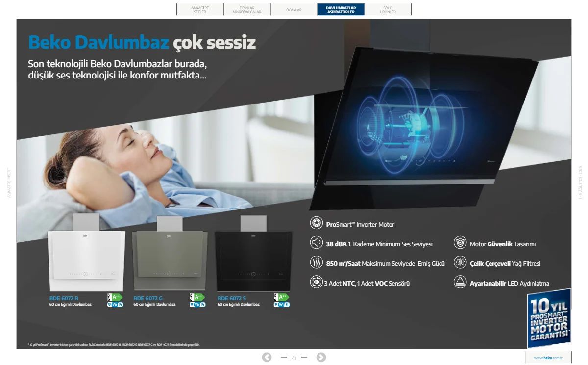This screenshot has width=588, height=365.
Task: Click the 850 m³/Saat suction icon
Action: click(x=317, y=262)
